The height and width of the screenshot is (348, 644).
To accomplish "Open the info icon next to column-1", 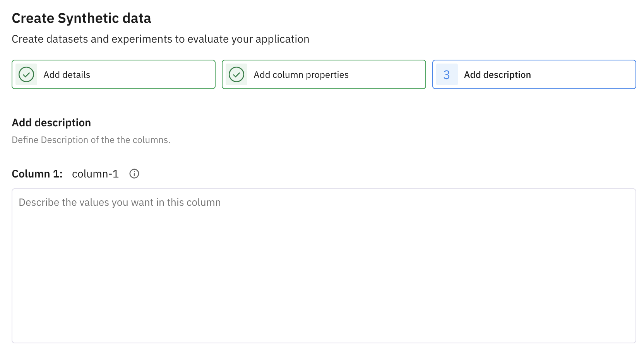I will coord(134,174).
